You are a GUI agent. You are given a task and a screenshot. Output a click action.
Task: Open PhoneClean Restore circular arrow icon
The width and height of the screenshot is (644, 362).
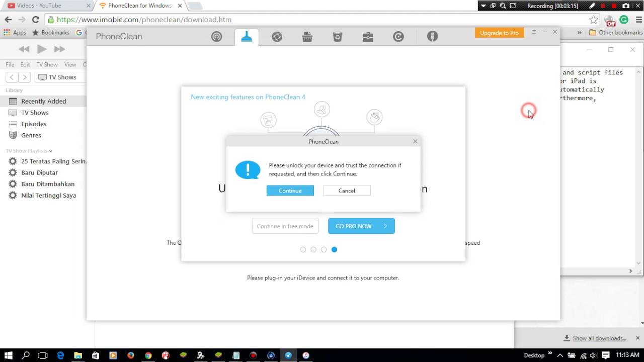(398, 37)
